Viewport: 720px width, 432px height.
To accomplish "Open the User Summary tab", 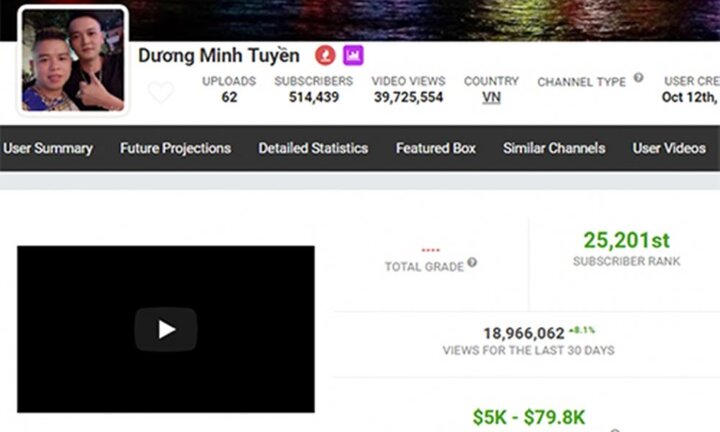I will coord(48,148).
